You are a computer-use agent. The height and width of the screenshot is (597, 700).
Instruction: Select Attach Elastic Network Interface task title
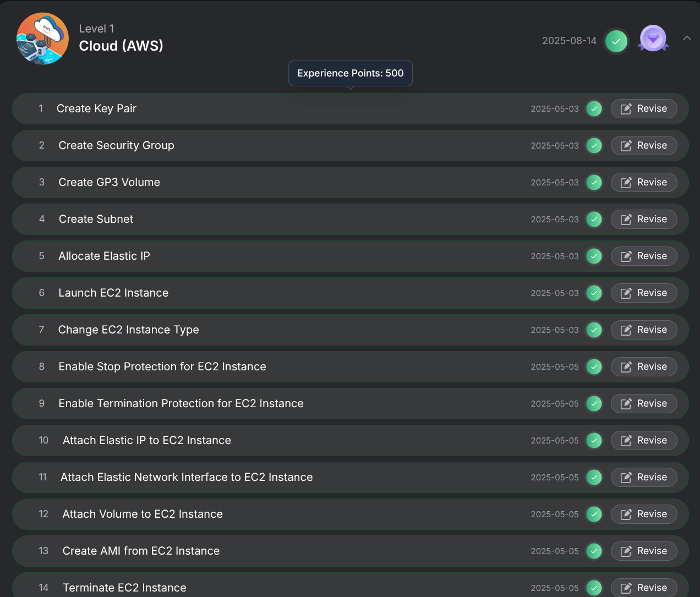coord(187,478)
